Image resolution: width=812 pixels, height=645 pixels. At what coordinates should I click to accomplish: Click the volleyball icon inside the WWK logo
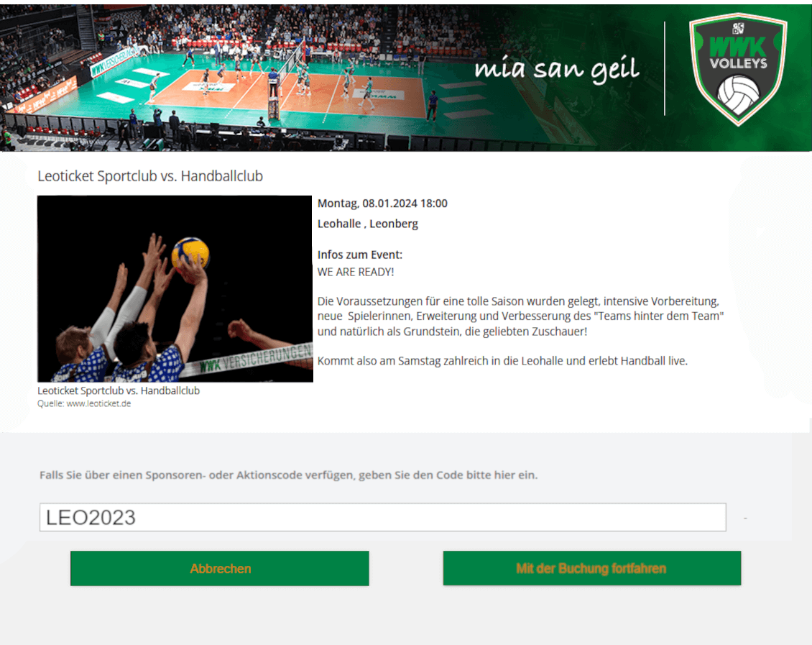(737, 93)
